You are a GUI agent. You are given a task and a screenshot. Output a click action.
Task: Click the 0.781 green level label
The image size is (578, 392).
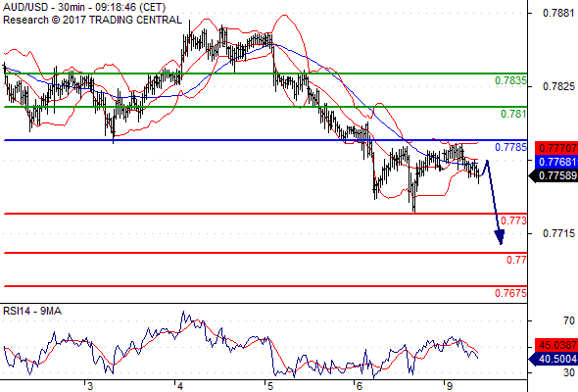point(513,114)
